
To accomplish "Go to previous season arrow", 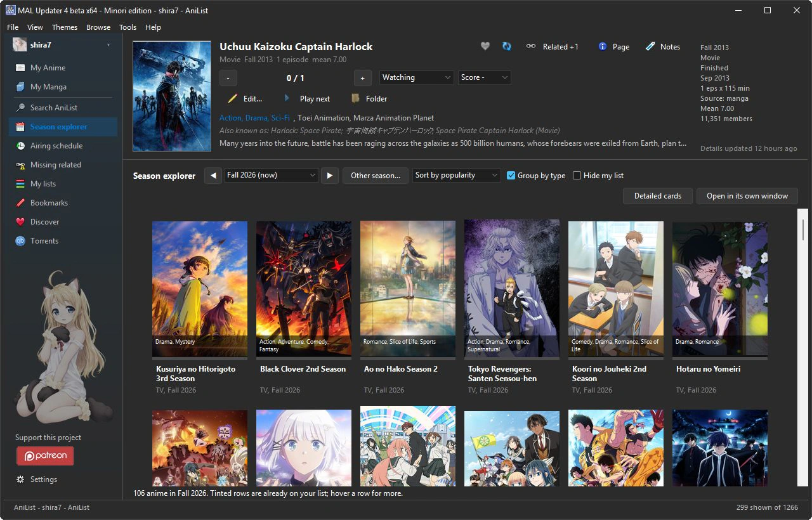I will [x=213, y=176].
